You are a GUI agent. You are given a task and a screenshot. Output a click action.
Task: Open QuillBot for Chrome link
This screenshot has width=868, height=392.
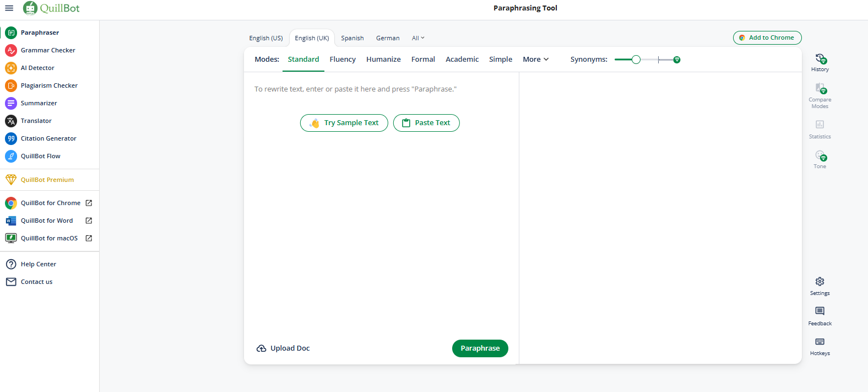pyautogui.click(x=50, y=203)
